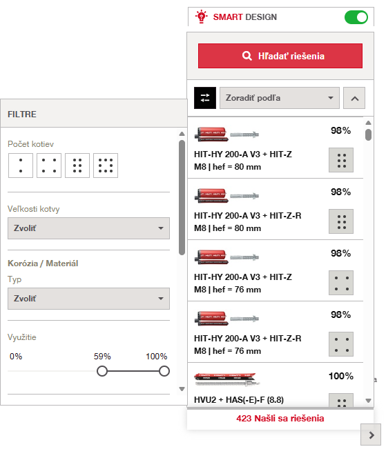Select HIT-Z-R M8 hef = 76 mm result
386x449 pixels.
pos(275,332)
